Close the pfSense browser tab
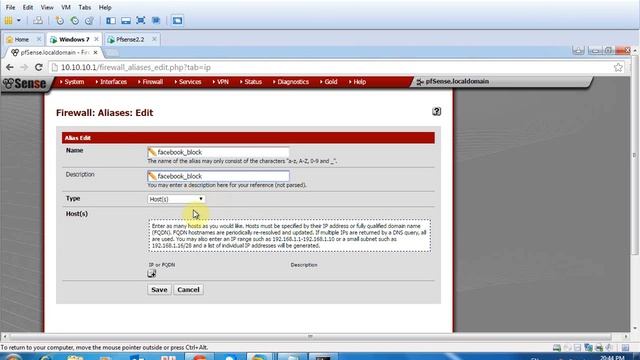This screenshot has width=640, height=360. click(96, 53)
